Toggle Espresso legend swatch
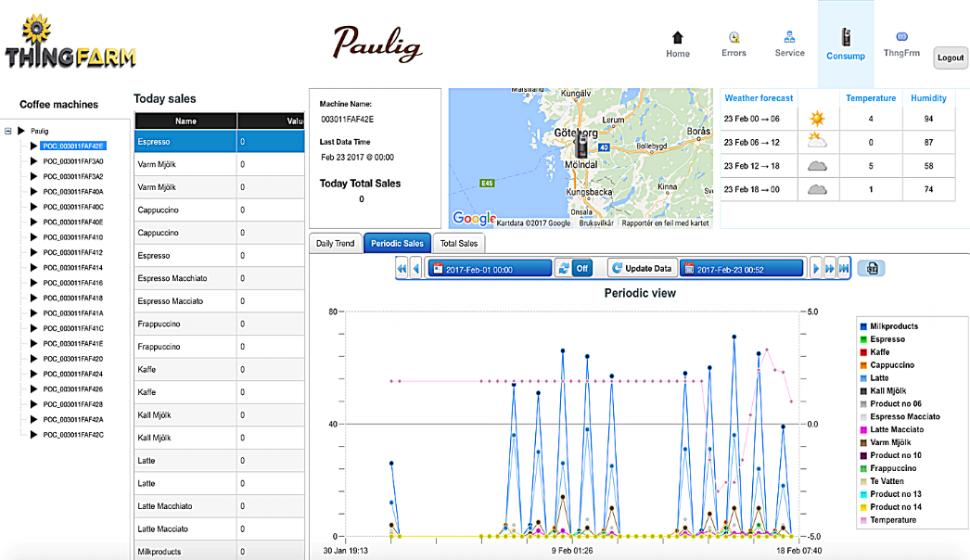This screenshot has height=560, width=970. click(x=863, y=339)
